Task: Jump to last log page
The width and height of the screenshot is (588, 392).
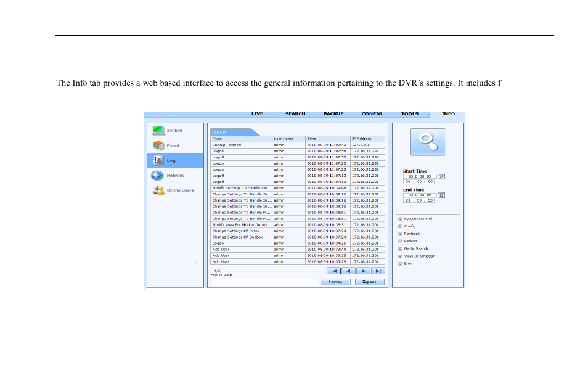Action: coord(378,271)
